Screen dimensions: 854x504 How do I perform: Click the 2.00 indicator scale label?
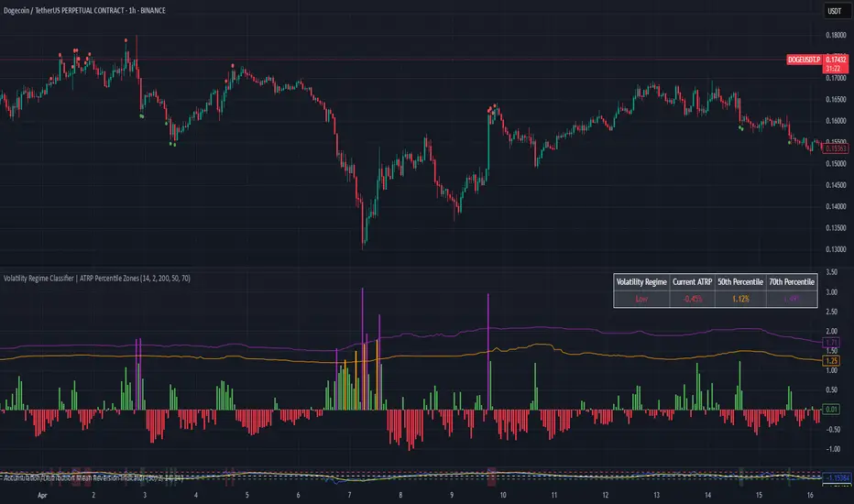[x=831, y=332]
